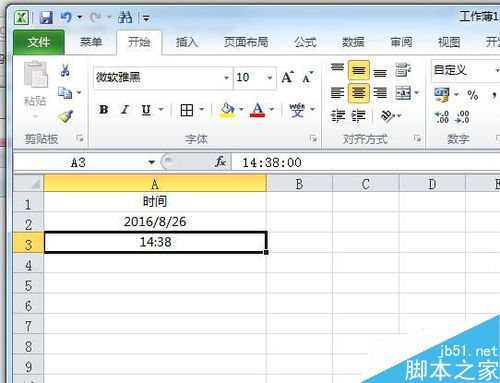Customize the Quick Access Toolbar dropdown

coord(146,18)
